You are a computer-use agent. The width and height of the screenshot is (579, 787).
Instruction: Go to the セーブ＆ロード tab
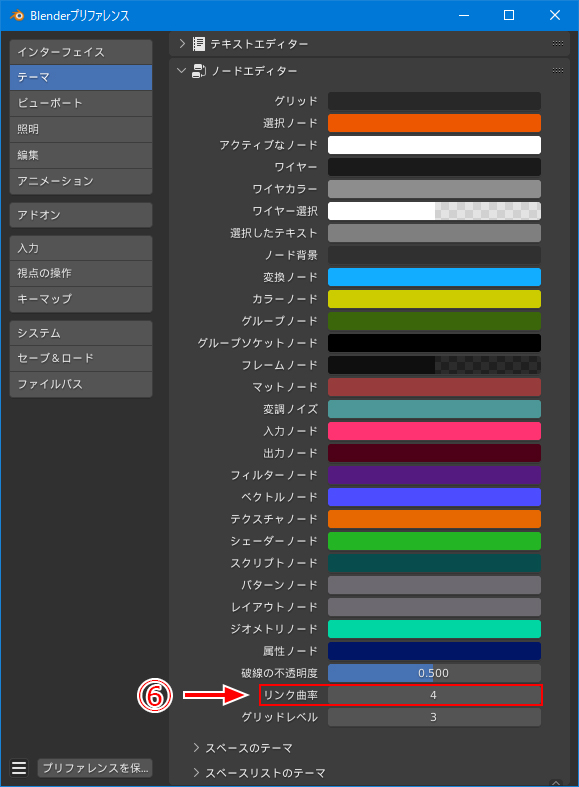(81, 358)
